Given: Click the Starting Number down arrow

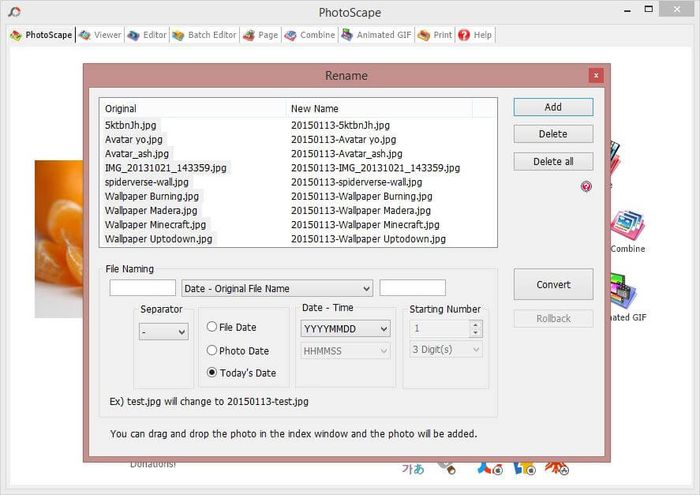Looking at the screenshot, I should click(475, 333).
